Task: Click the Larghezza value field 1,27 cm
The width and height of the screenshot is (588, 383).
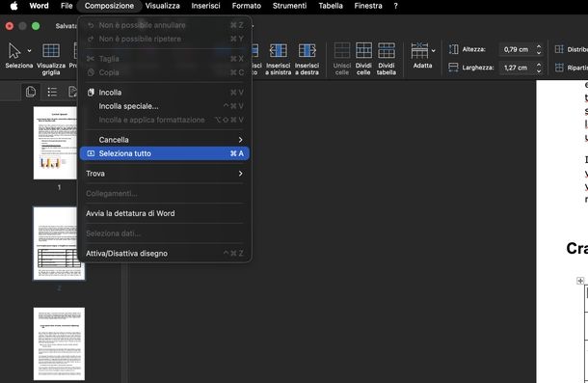Action: 517,68
